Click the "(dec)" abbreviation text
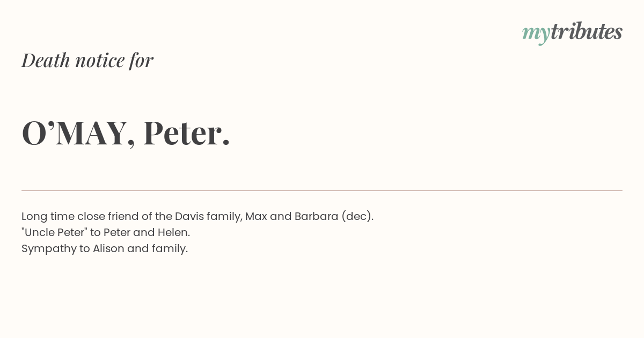Screen dimensions: 644x338 356,216
